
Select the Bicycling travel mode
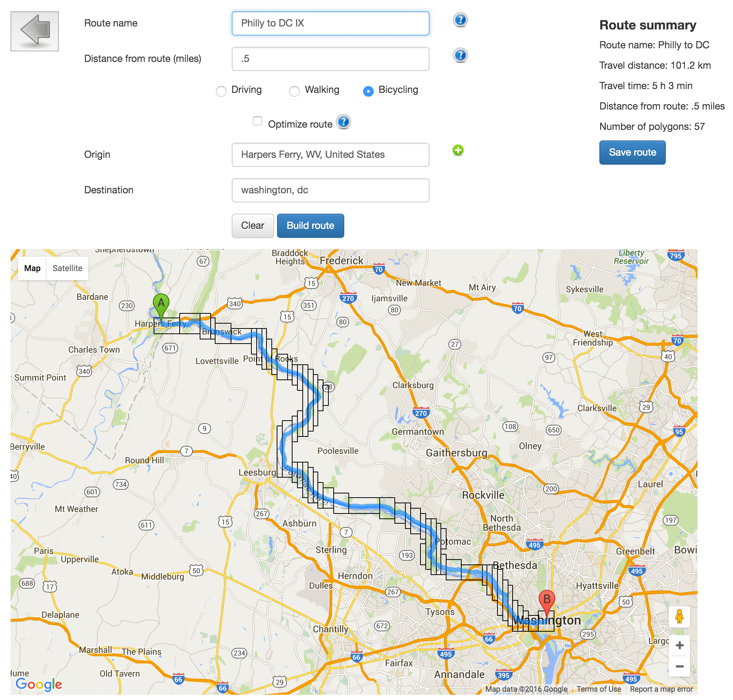(368, 91)
